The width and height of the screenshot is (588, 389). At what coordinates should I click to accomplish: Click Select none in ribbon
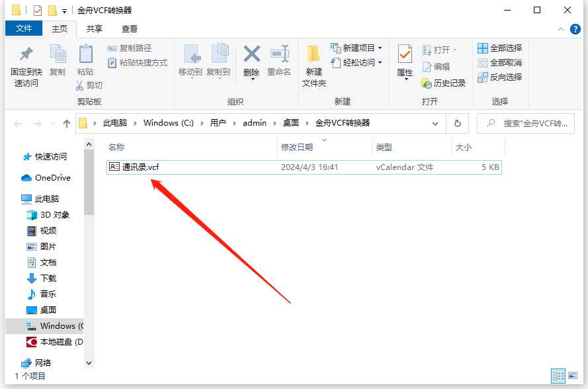(500, 63)
